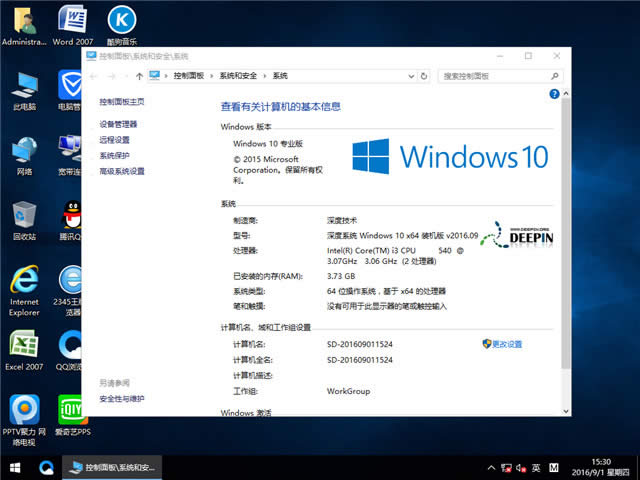Click the up-arrow navigation button in address bar
The width and height of the screenshot is (640, 480).
tap(139, 76)
